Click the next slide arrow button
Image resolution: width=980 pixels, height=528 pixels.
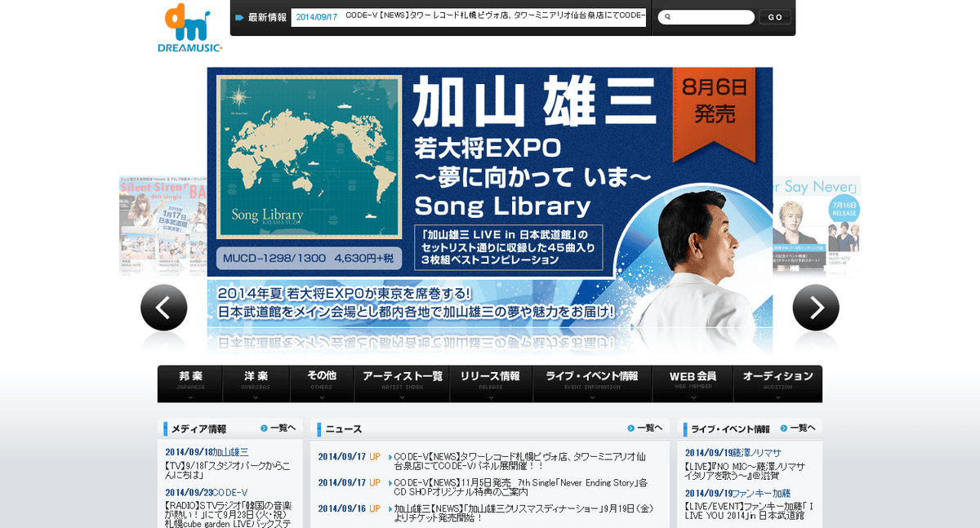816,307
